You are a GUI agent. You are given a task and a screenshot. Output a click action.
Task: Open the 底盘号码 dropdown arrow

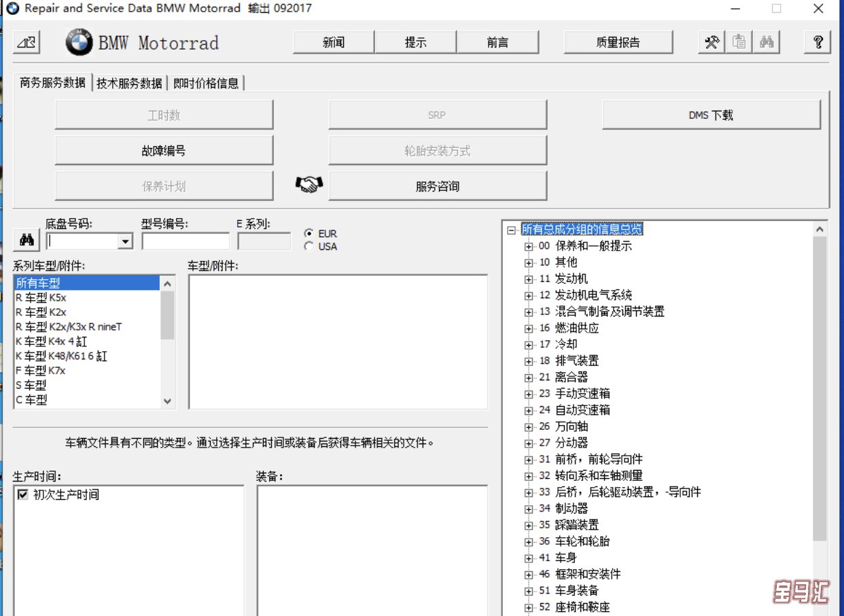point(125,241)
